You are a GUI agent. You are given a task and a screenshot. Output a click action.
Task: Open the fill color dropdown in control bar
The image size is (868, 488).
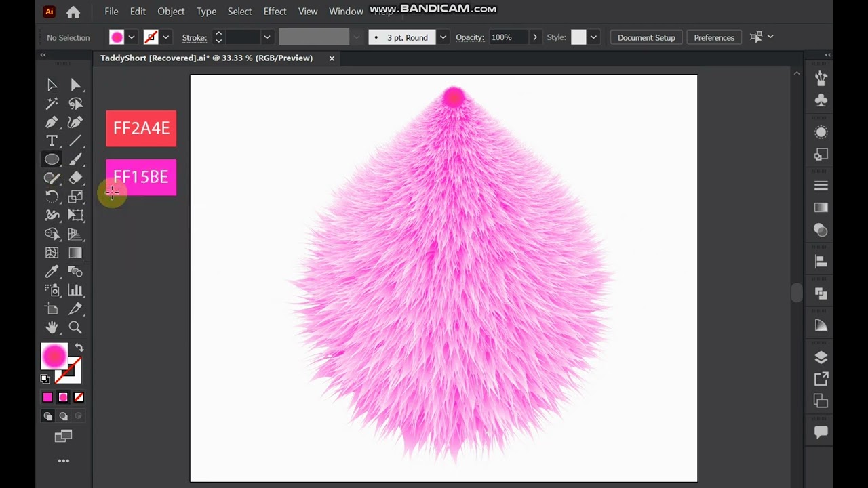132,37
